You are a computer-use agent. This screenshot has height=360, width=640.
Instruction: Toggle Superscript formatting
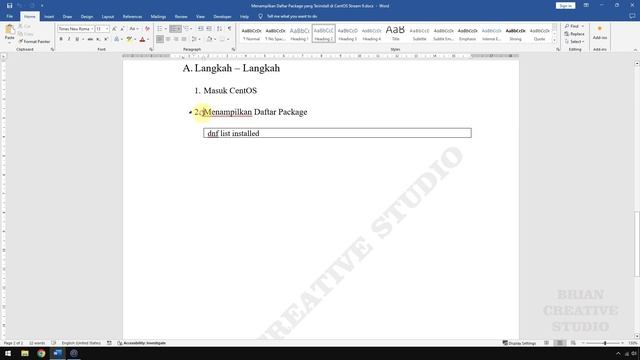(106, 39)
